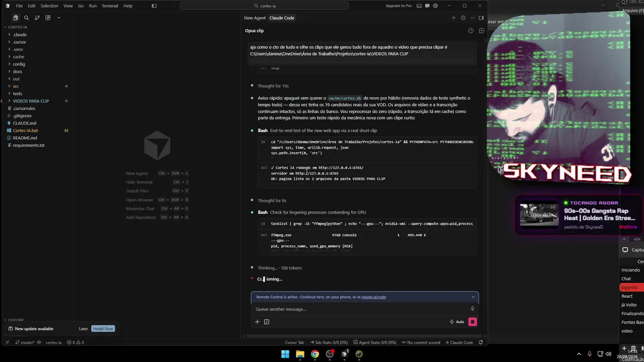Open Google Chrome from the taskbar
Viewport: 644px width, 362px height.
[314, 354]
